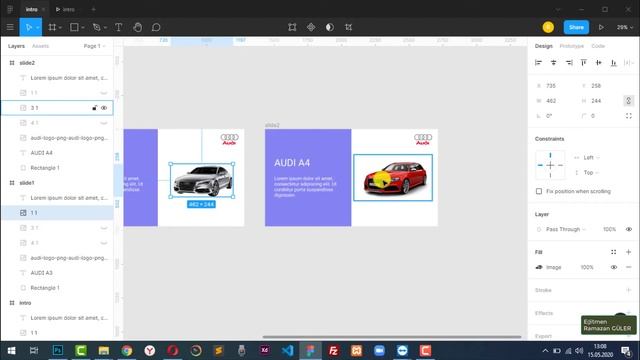Select the Rectangle shape tool
This screenshot has width=640, height=360.
click(74, 27)
